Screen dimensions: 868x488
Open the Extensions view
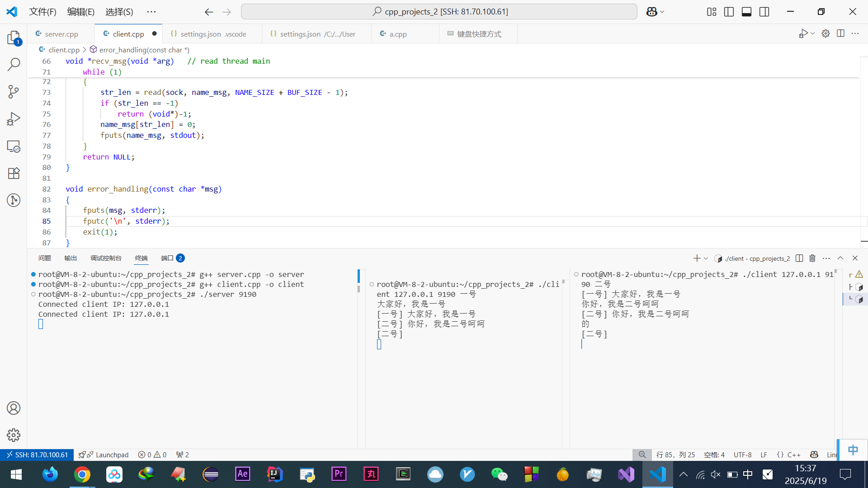pos(14,174)
